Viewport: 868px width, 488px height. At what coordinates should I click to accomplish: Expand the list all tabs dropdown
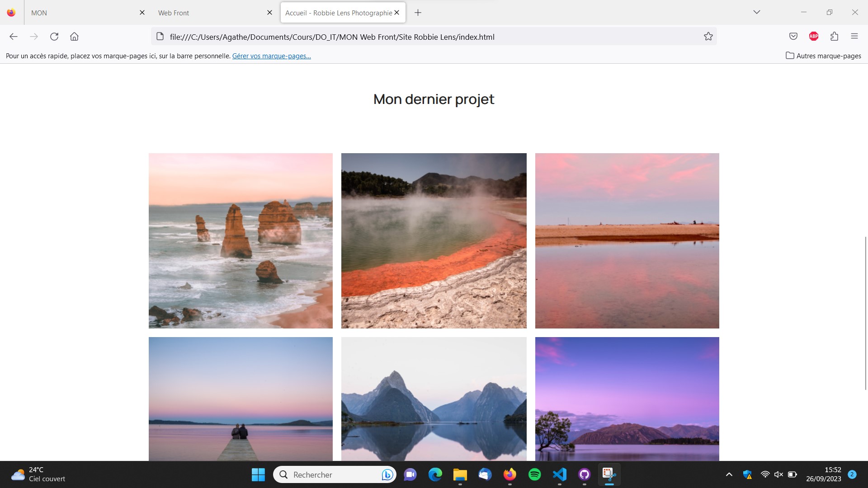coord(756,12)
